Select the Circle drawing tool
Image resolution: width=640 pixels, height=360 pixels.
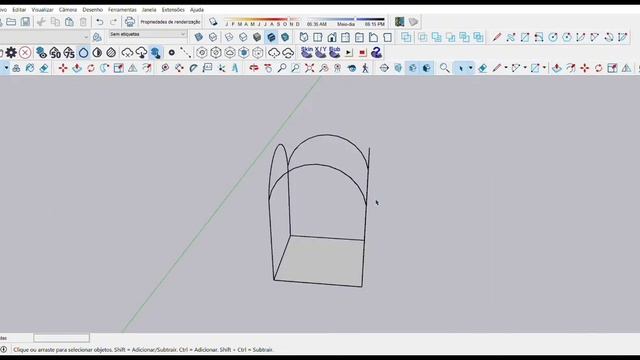tap(553, 37)
